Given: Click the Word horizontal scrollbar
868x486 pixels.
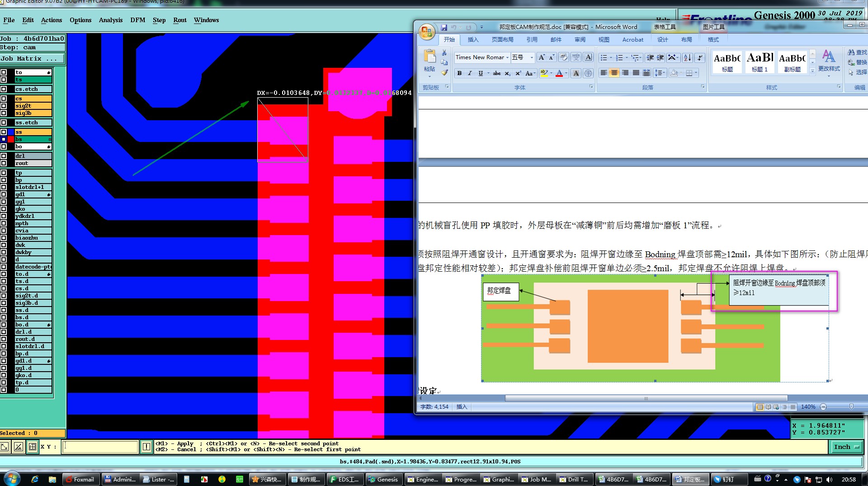Looking at the screenshot, I should (x=646, y=398).
